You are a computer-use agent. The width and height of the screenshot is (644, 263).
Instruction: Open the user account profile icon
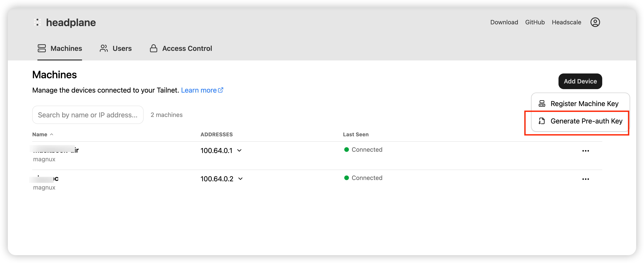(595, 22)
